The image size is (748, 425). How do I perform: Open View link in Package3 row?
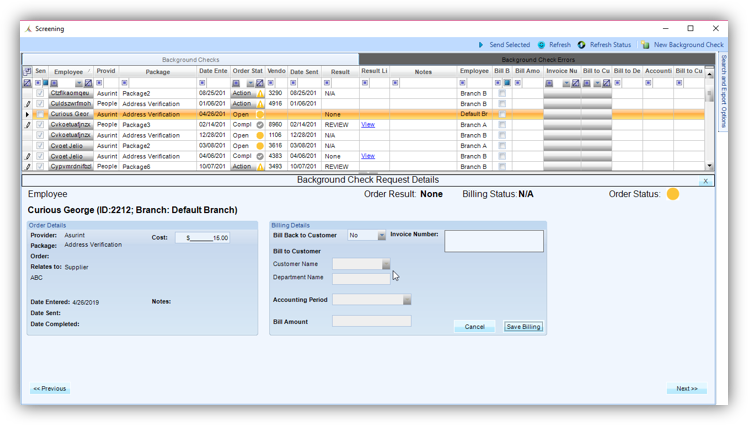[x=368, y=124]
